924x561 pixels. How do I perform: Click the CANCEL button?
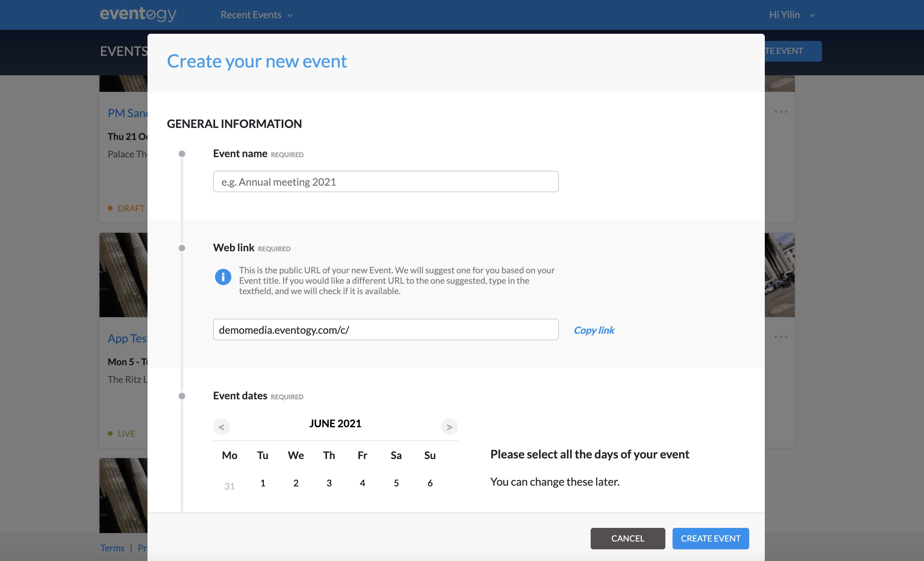(627, 539)
